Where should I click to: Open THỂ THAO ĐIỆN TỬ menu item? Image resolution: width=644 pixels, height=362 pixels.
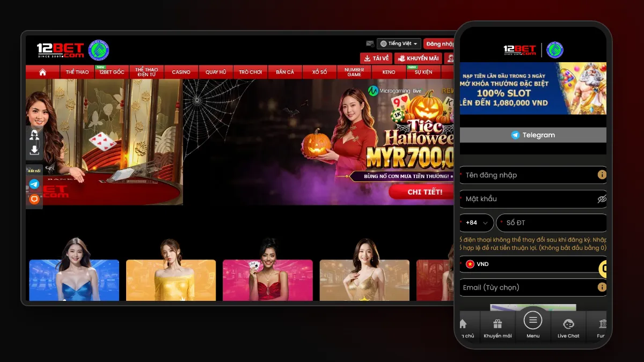147,72
